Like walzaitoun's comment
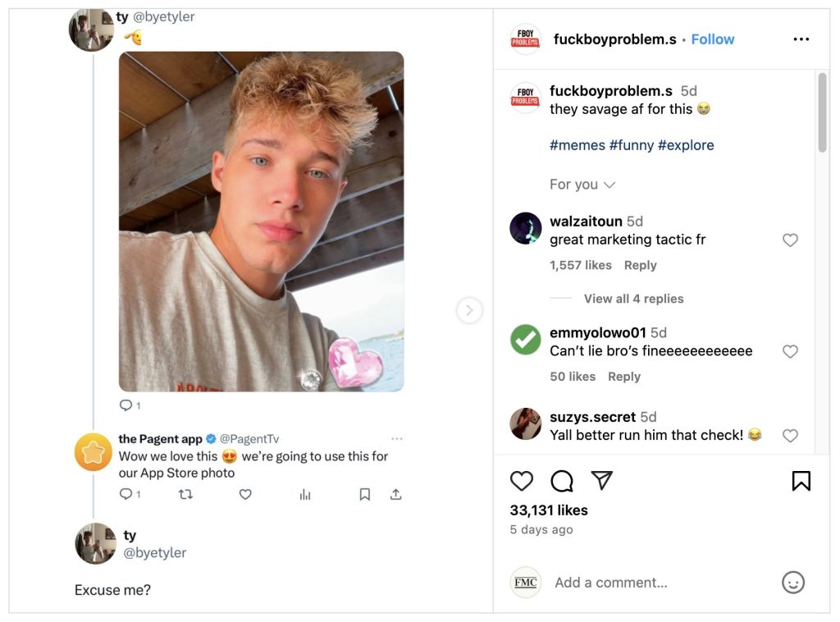This screenshot has width=840, height=622. pyautogui.click(x=790, y=240)
